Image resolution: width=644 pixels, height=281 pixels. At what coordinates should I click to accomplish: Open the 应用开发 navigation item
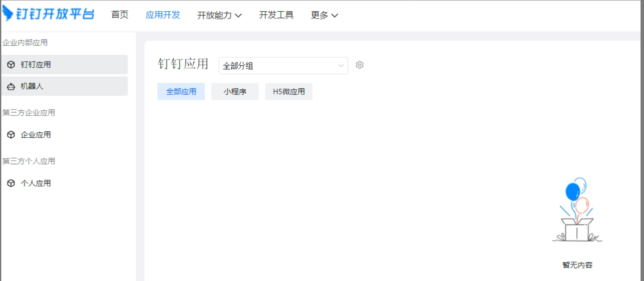tap(163, 15)
